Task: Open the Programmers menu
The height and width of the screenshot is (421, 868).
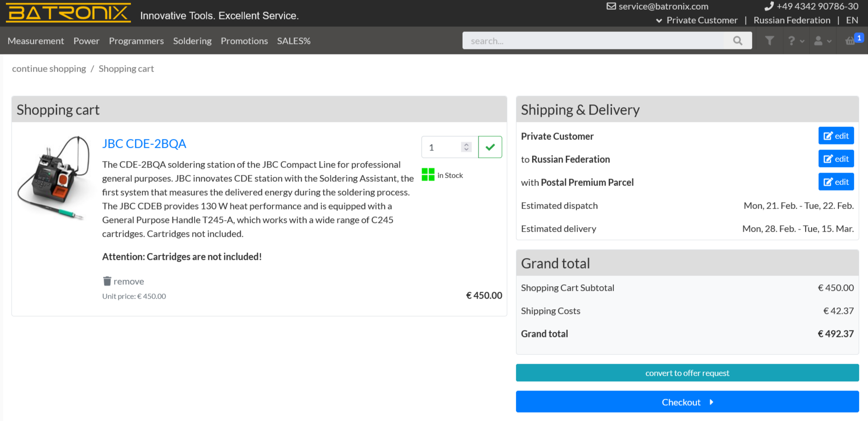Action: point(136,41)
